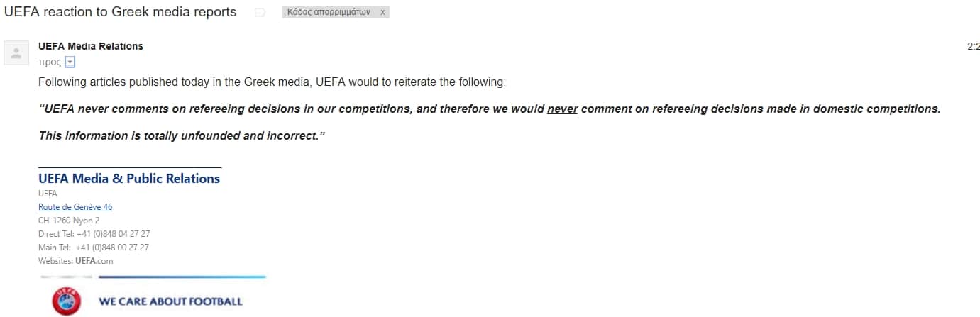Expand recipient details arrow next to προς
Viewport: 980px width, 317px height.
70,62
